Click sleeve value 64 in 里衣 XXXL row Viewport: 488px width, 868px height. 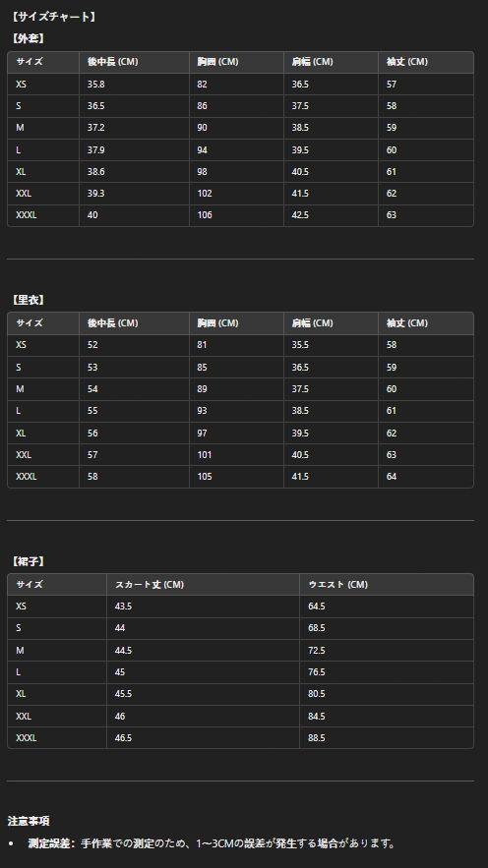[x=392, y=477]
